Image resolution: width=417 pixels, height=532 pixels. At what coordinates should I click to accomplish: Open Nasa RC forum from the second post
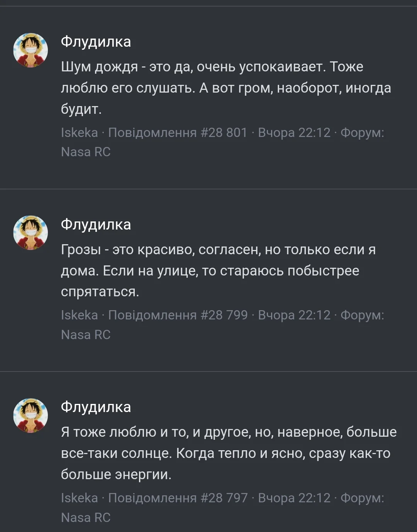(x=86, y=334)
